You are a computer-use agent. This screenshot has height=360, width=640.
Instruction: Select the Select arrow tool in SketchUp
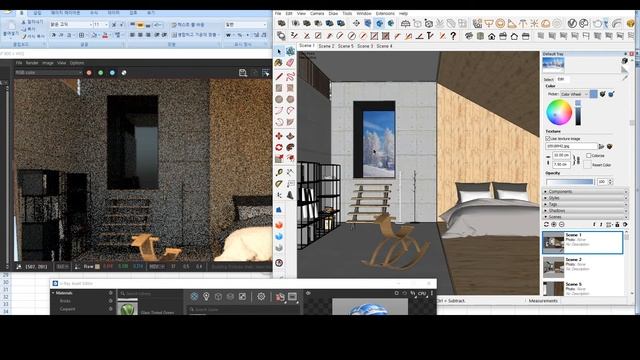point(279,51)
